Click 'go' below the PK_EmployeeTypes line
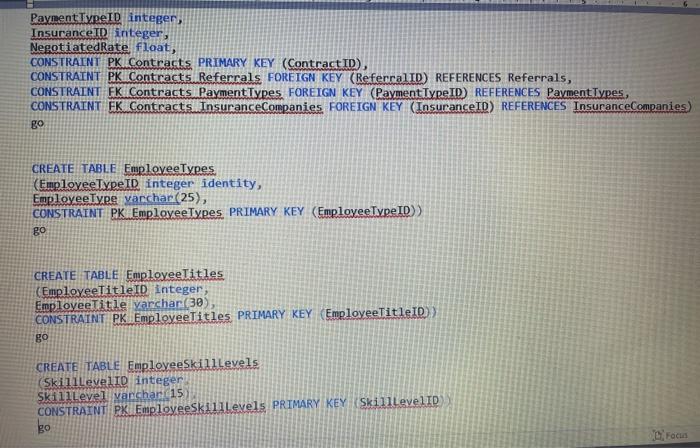 [39, 230]
